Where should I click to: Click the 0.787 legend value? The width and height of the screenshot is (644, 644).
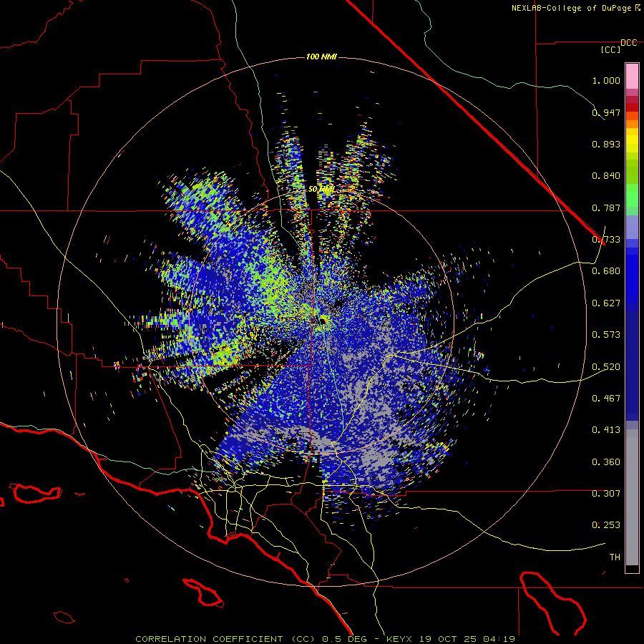pyautogui.click(x=606, y=208)
